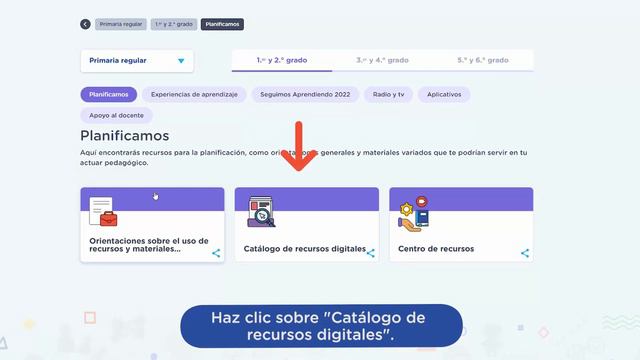This screenshot has height=360, width=640.
Task: Open the 1.º y 2.º grado breadcrumb
Action: click(x=174, y=24)
